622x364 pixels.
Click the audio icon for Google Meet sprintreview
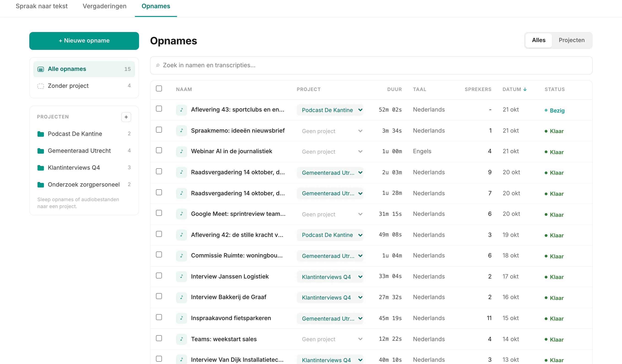(x=181, y=214)
